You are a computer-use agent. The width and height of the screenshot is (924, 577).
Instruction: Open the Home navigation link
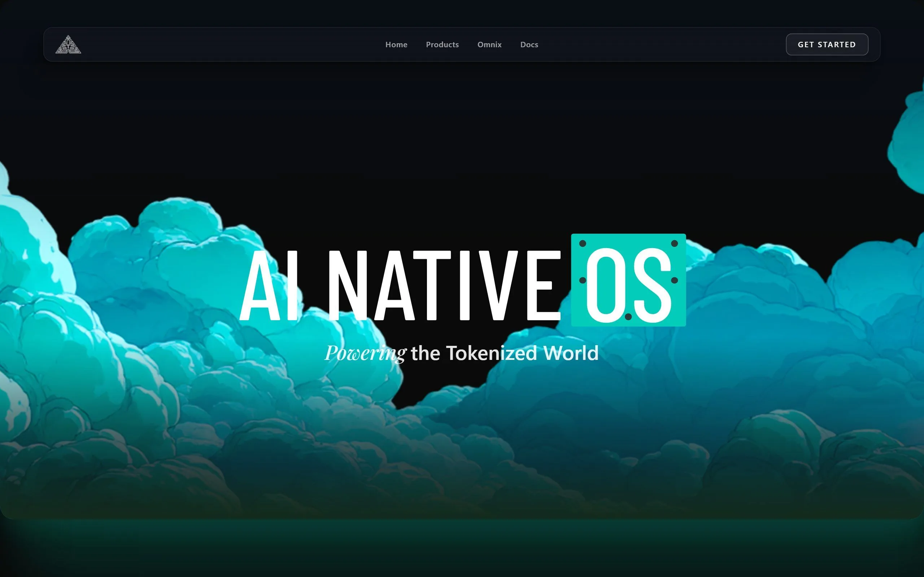click(x=396, y=45)
